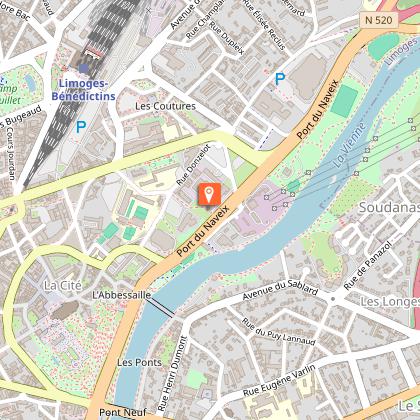The image size is (420, 420).
Task: Click the Limoges-Bénédictins station label
Action: click(x=83, y=90)
